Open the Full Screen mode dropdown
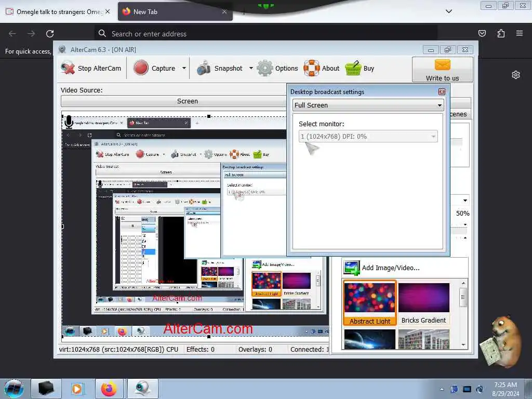The width and height of the screenshot is (532, 399). click(368, 105)
